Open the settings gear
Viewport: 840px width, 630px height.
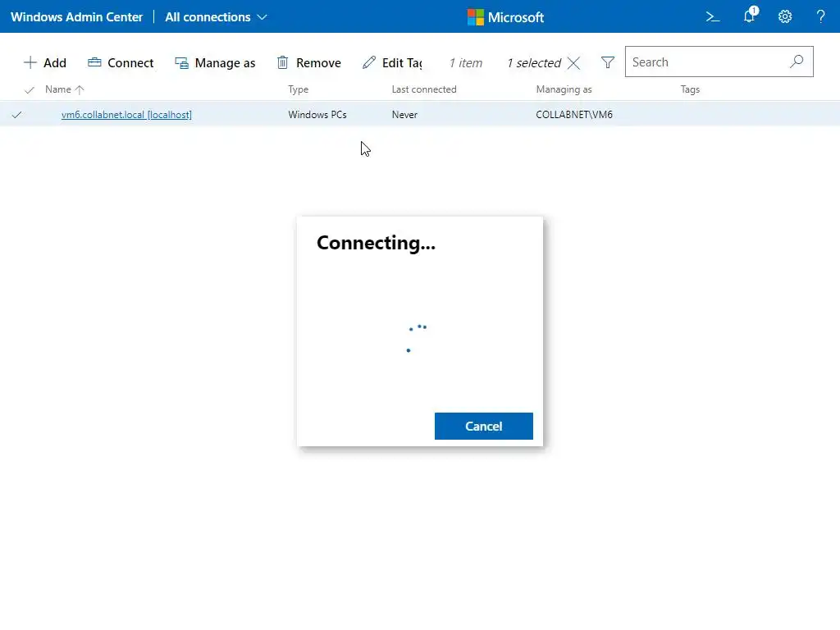(x=785, y=16)
